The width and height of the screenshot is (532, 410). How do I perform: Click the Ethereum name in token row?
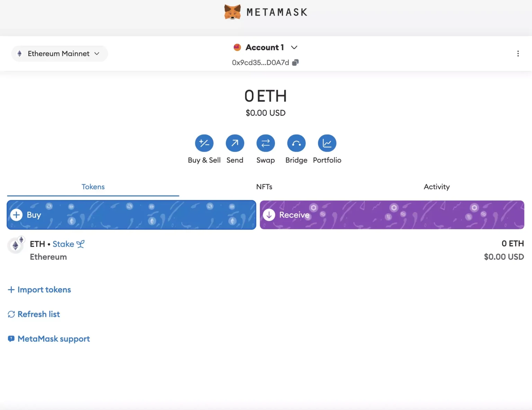48,257
